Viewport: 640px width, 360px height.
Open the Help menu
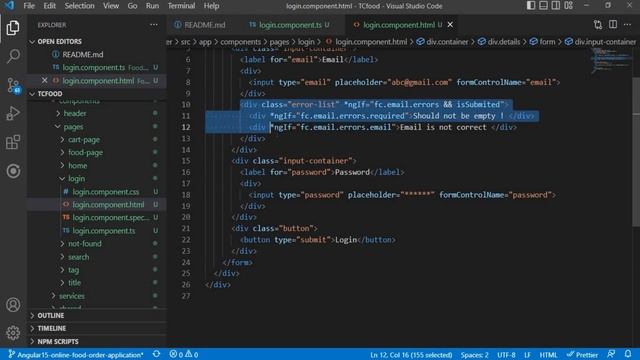[211, 6]
